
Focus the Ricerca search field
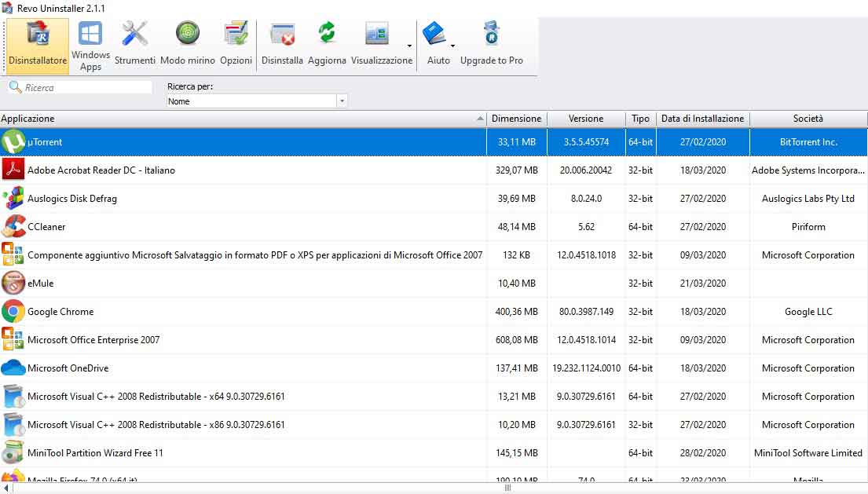(81, 87)
